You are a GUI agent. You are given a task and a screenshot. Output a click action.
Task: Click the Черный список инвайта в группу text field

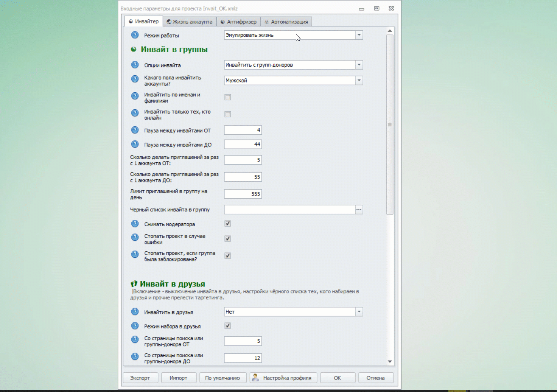click(x=290, y=210)
